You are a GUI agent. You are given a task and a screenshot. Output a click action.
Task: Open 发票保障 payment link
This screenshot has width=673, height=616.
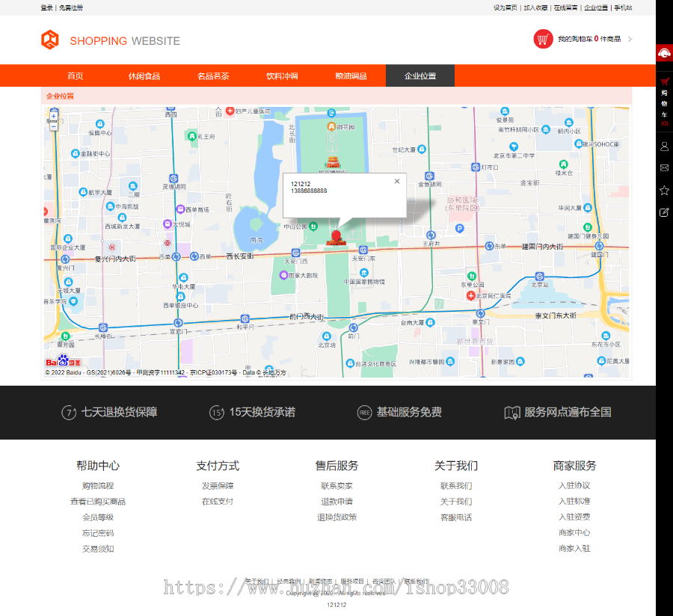pyautogui.click(x=218, y=486)
